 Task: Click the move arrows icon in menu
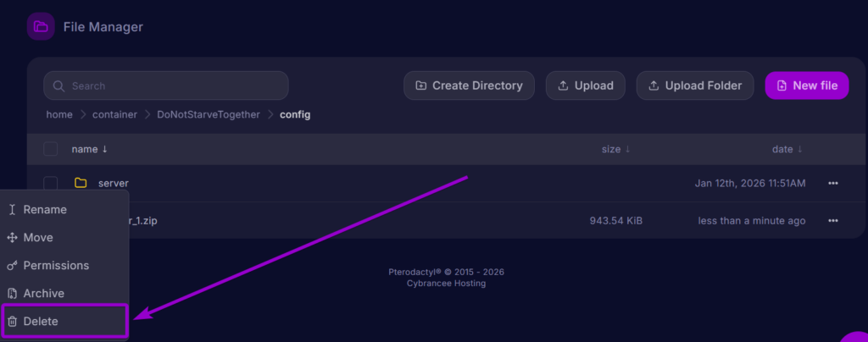(12, 238)
